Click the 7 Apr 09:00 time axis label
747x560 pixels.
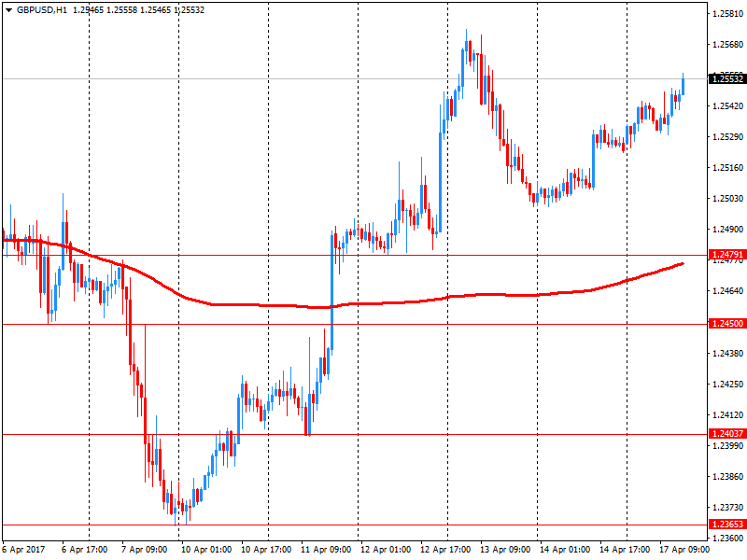pos(145,550)
